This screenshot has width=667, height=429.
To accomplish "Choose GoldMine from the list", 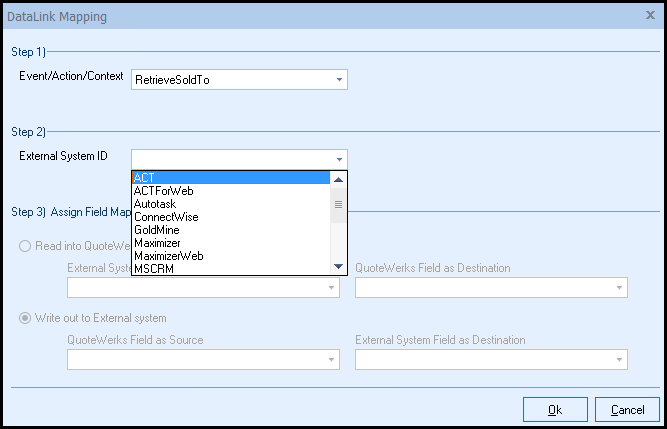I will tap(230, 230).
